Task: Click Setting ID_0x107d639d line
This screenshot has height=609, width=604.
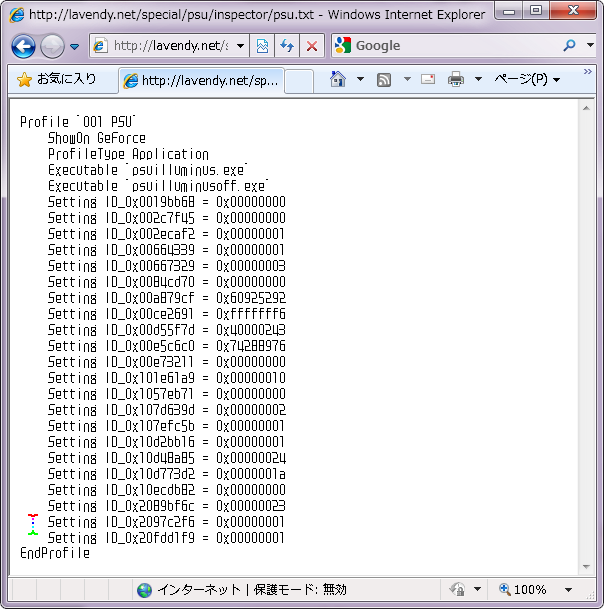Action: pos(167,410)
